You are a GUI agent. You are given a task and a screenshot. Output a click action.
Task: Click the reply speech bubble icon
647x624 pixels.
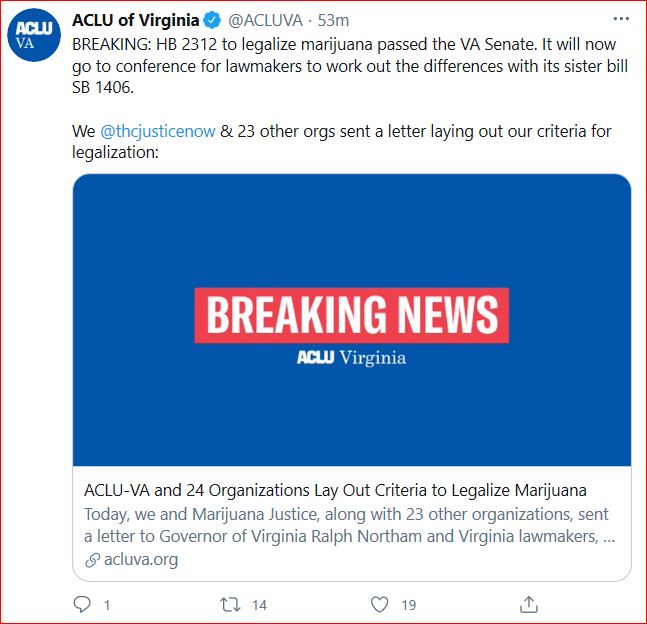(x=82, y=605)
